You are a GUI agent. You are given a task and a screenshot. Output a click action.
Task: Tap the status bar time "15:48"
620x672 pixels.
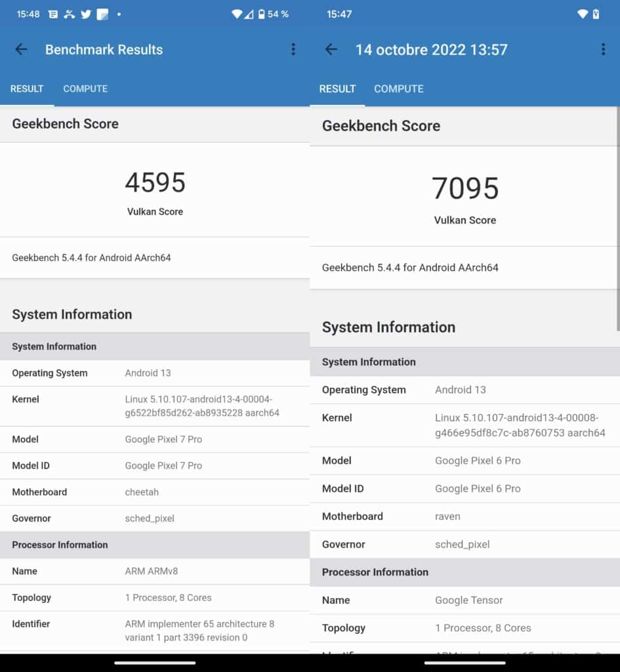click(x=28, y=14)
